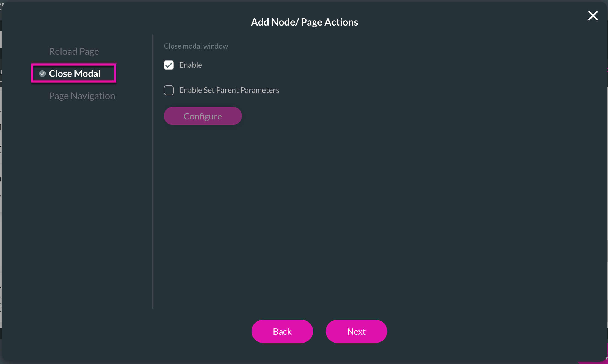Click the Configure button icon
Viewport: 608px width, 364px height.
203,116
